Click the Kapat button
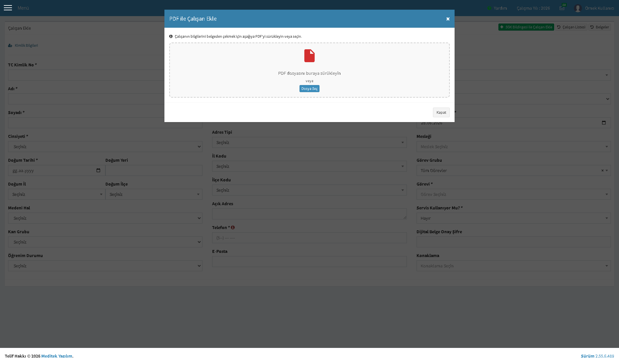The width and height of the screenshot is (619, 364). (x=441, y=112)
